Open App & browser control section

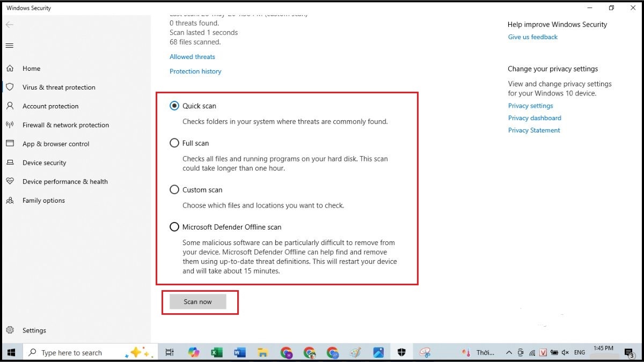56,144
